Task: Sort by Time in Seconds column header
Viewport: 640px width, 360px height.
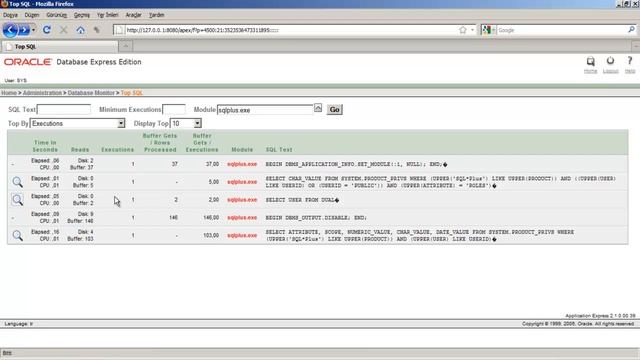Action: pyautogui.click(x=45, y=146)
